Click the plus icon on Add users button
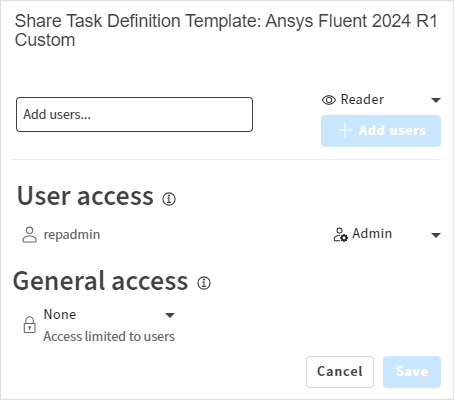454x400 pixels. click(345, 130)
